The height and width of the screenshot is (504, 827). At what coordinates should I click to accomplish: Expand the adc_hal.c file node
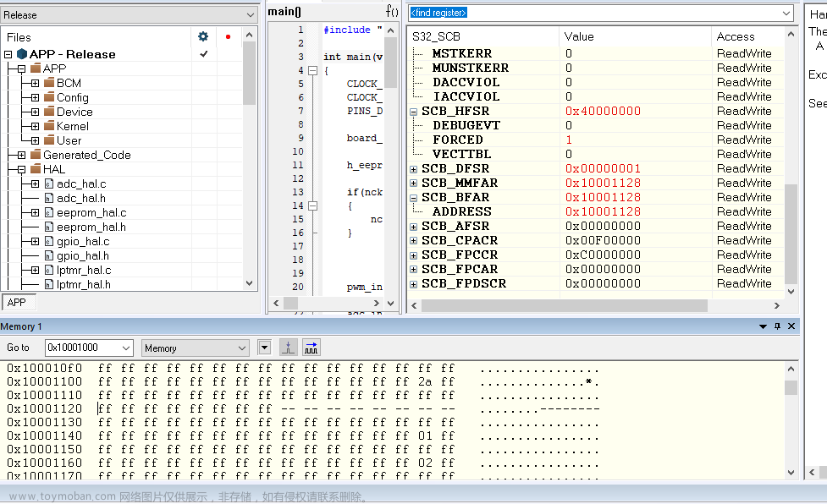coord(35,184)
